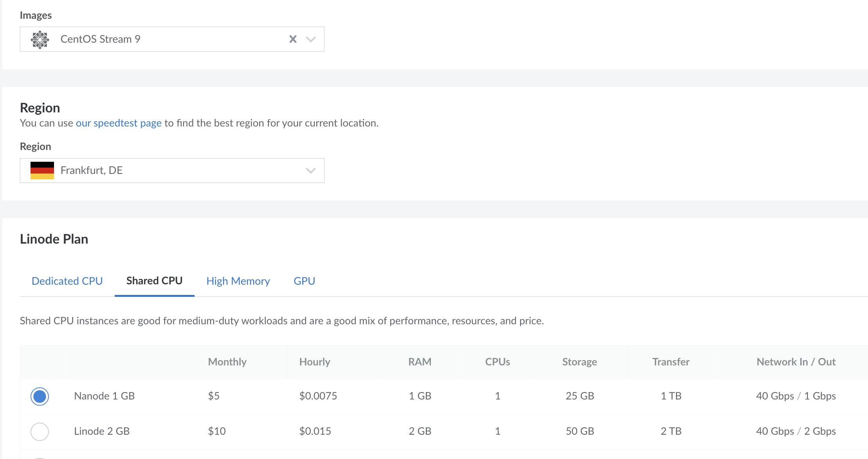The width and height of the screenshot is (868, 459).
Task: Click the Storage column header
Action: tap(579, 362)
